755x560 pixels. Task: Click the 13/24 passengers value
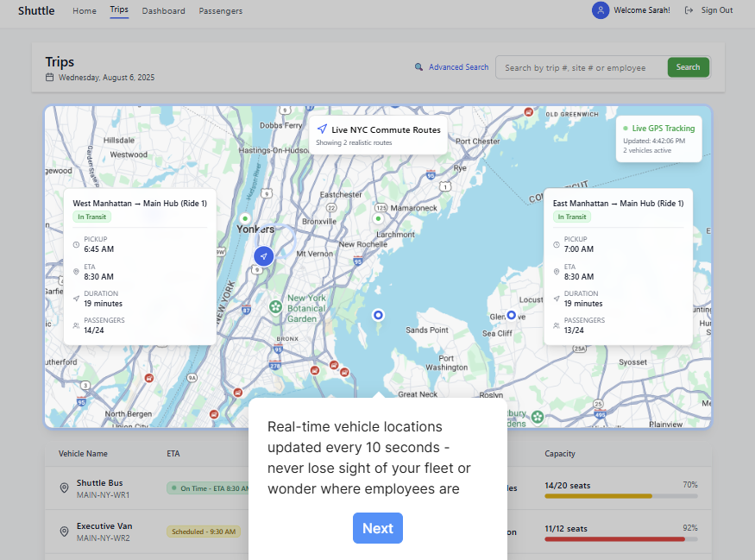coord(574,330)
